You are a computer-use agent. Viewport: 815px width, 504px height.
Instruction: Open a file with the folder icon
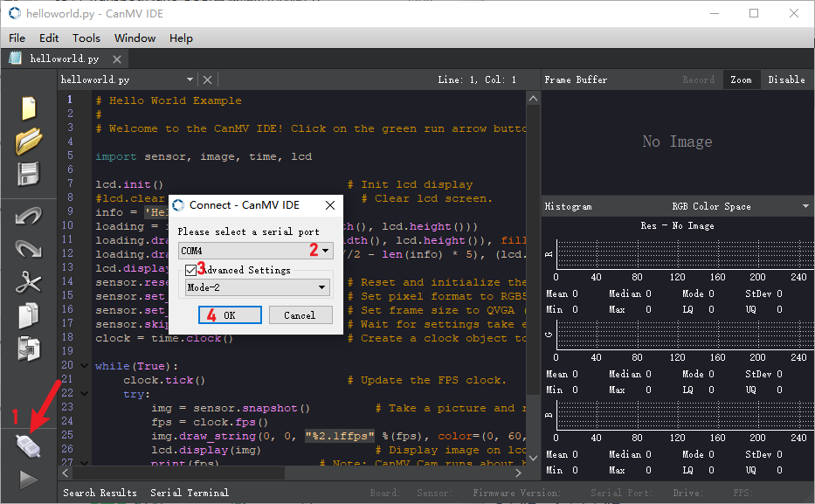coord(29,141)
